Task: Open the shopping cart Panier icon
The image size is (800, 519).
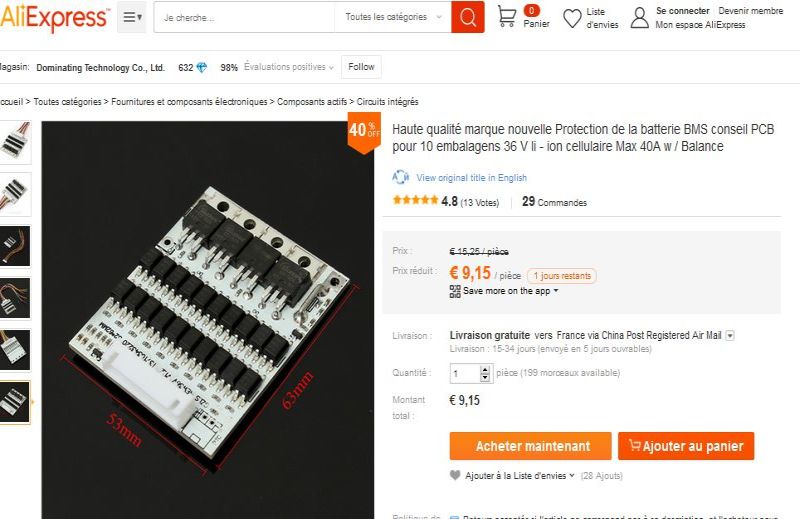Action: coord(506,17)
